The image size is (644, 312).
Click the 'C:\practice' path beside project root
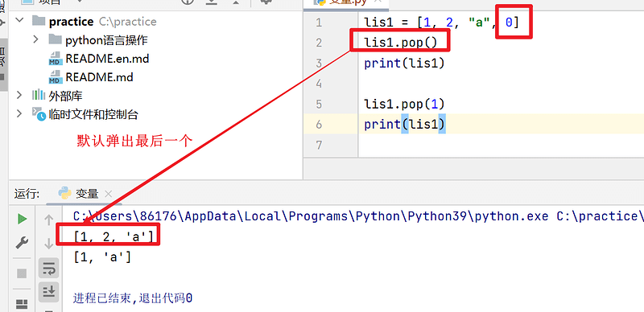click(x=128, y=22)
